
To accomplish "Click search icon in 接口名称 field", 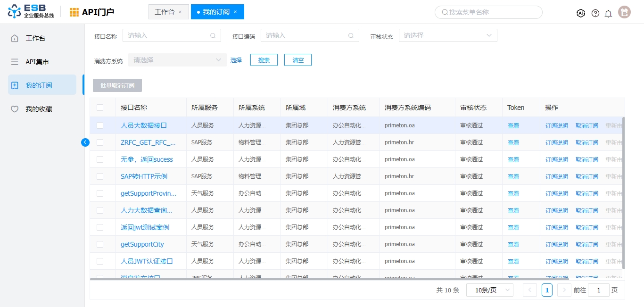I will click(213, 35).
